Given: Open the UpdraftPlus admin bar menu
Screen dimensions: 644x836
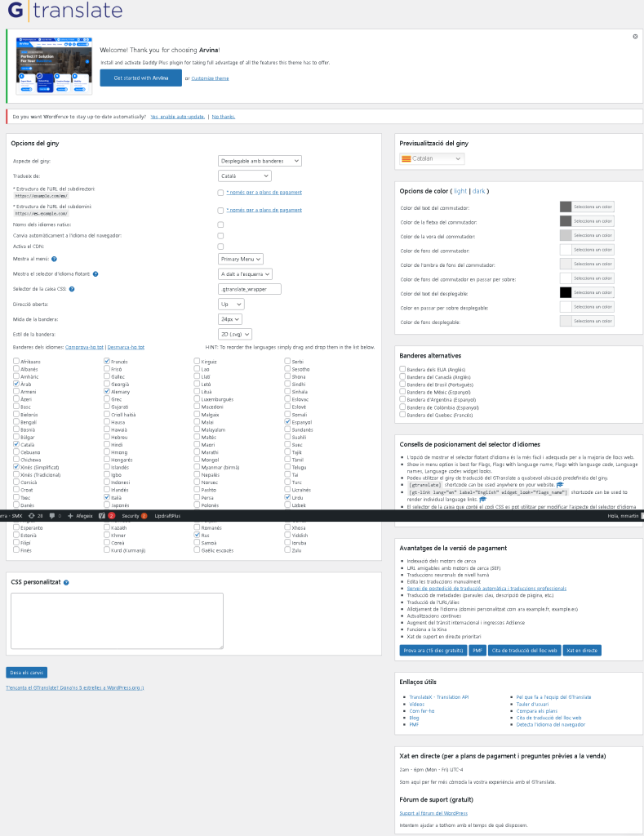Looking at the screenshot, I should (x=167, y=516).
